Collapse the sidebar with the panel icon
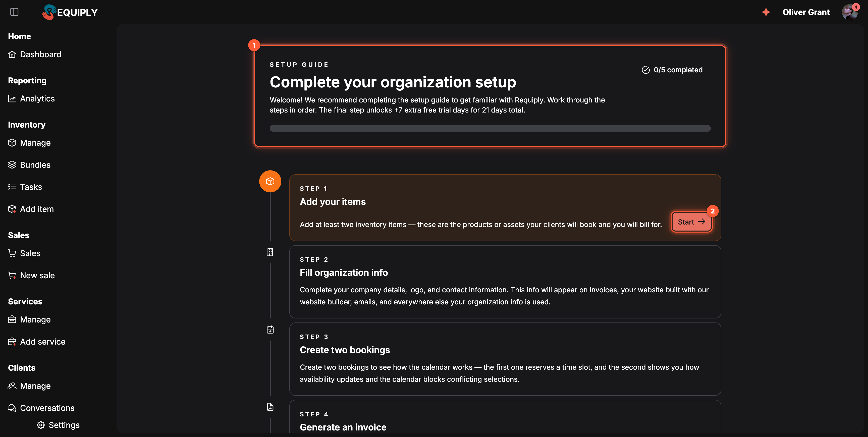868x437 pixels. coord(14,12)
